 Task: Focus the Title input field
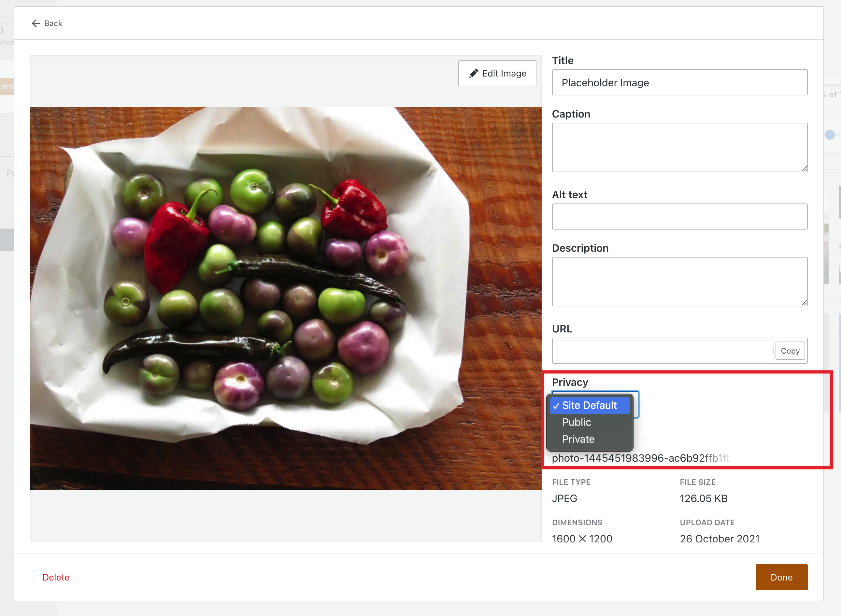(x=679, y=82)
